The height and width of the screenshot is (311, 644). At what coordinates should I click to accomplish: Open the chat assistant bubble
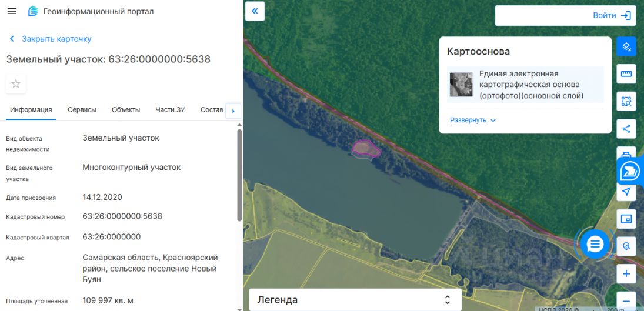(595, 244)
